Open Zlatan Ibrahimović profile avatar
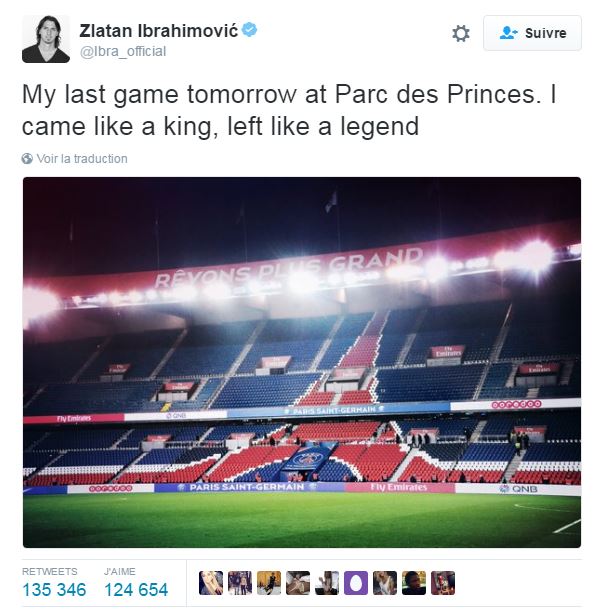This screenshot has height=609, width=600. 46,39
